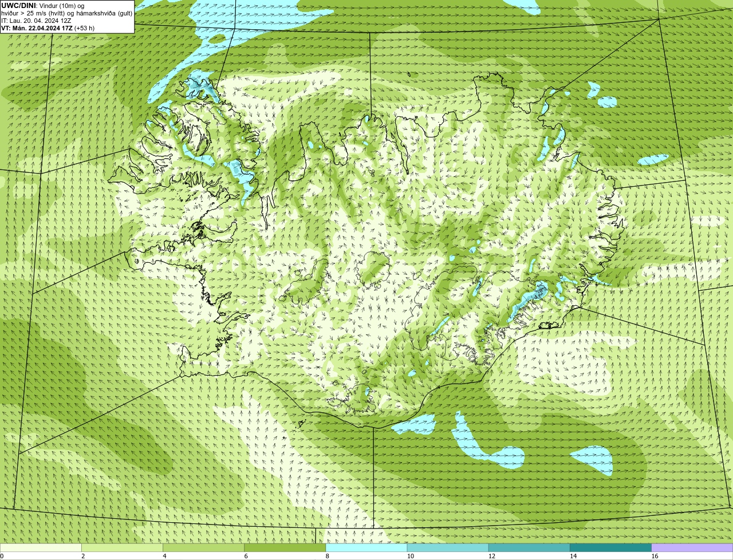Click the "UWC/DINI: Vindur (10m) og" title line
This screenshot has width=733, height=560.
pyautogui.click(x=43, y=6)
